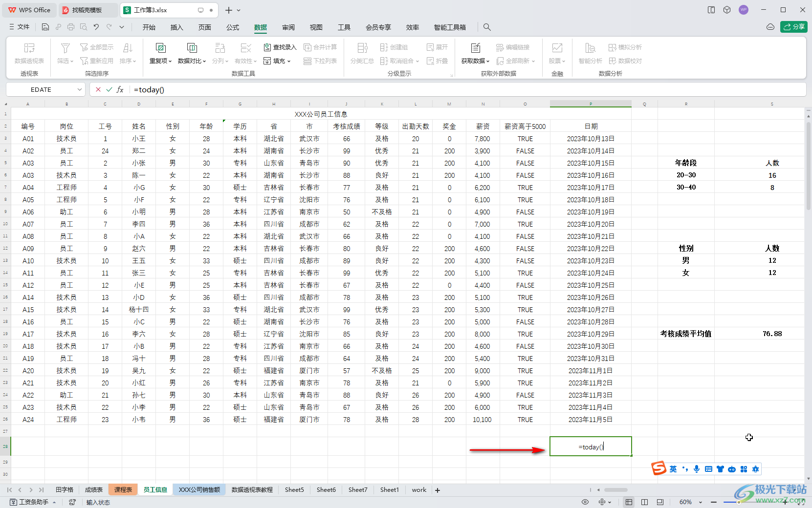Click the Print icon in quick toolbar

tap(71, 27)
